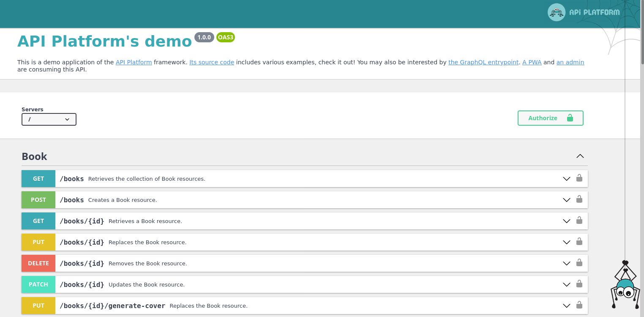Click lock icon on GET /books row
644x317 pixels.
point(579,178)
